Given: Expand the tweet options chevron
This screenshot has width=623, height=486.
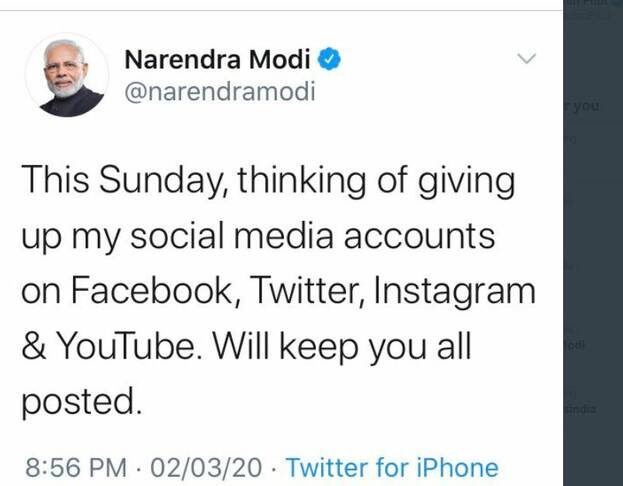Looking at the screenshot, I should click(x=526, y=59).
